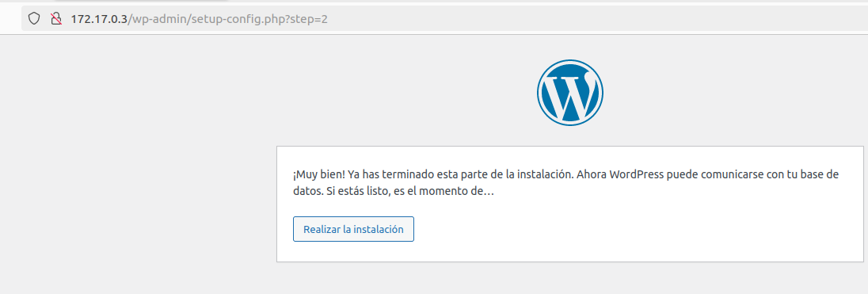The width and height of the screenshot is (868, 294).
Task: Open the insecure connection padlock icon
Action: point(55,19)
